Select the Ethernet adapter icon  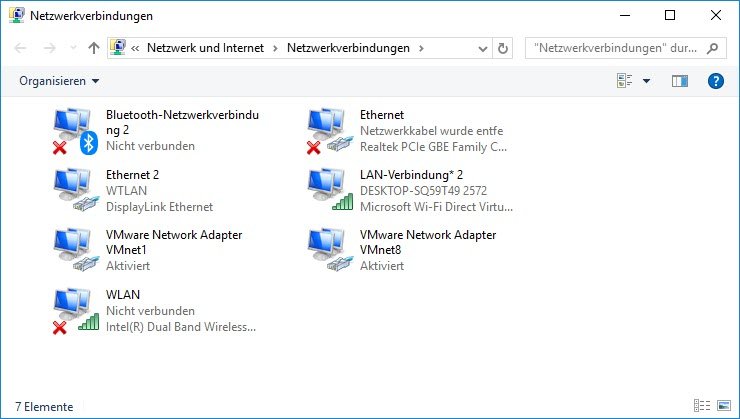point(327,131)
